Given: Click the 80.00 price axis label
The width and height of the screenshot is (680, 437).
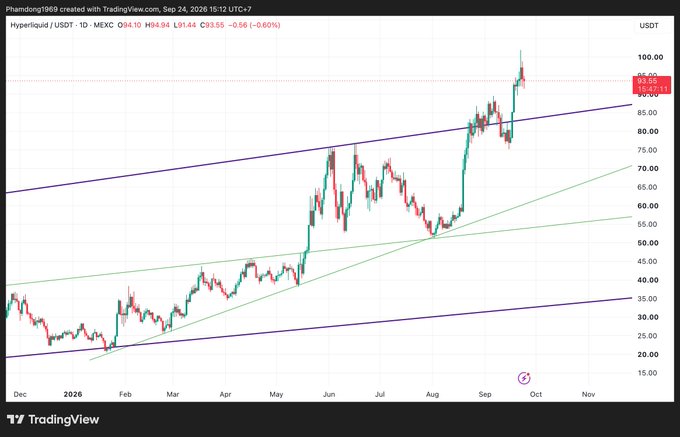Looking at the screenshot, I should pyautogui.click(x=648, y=131).
